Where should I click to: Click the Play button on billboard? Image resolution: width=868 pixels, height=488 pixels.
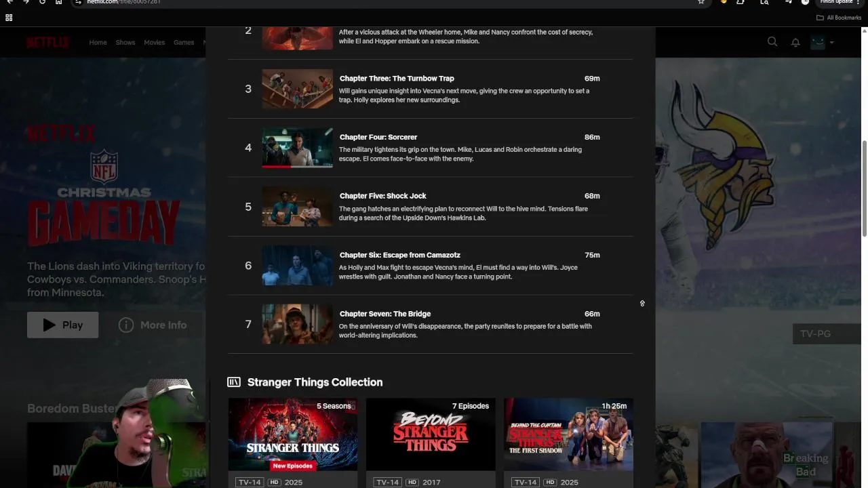tap(62, 325)
